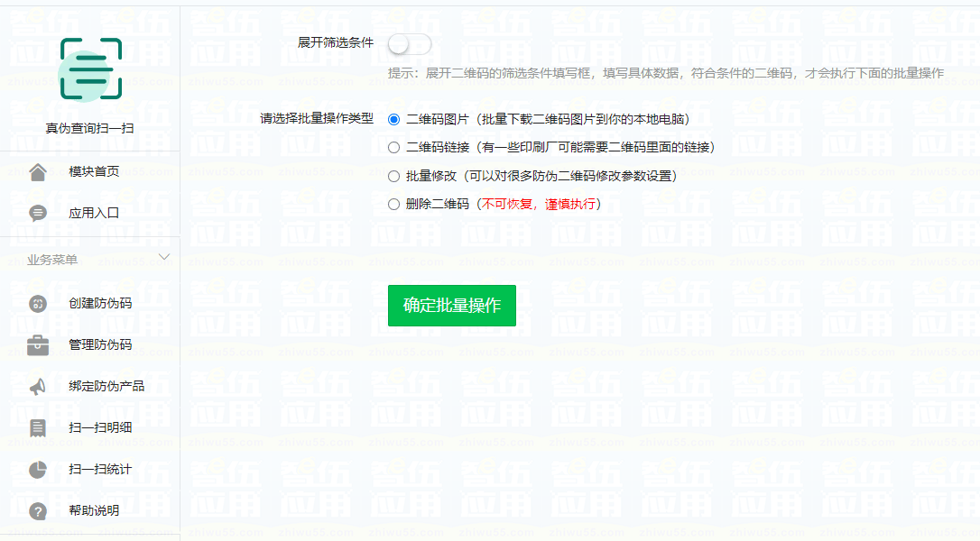Click the 业务菜单 section header text
Viewport: 980px width, 541px height.
click(x=52, y=260)
